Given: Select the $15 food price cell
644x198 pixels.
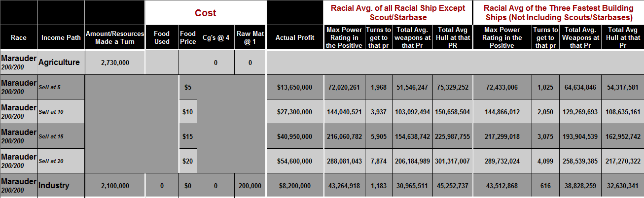Looking at the screenshot, I should tap(187, 136).
